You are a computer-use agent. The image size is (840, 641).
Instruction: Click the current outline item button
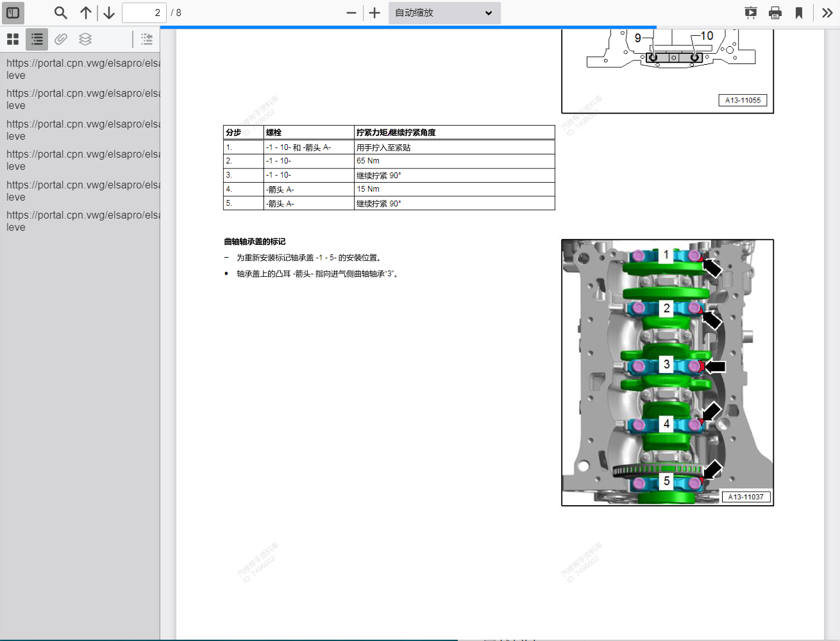[x=147, y=39]
